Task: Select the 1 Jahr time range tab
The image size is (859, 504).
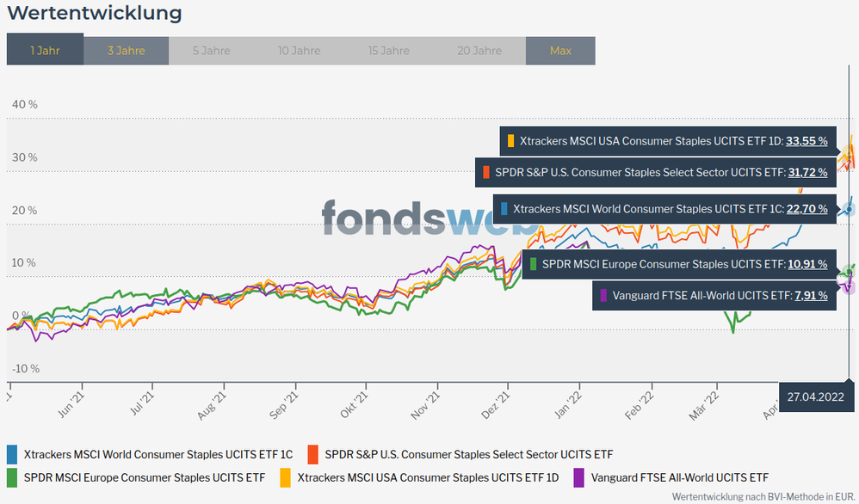Action: coord(45,51)
